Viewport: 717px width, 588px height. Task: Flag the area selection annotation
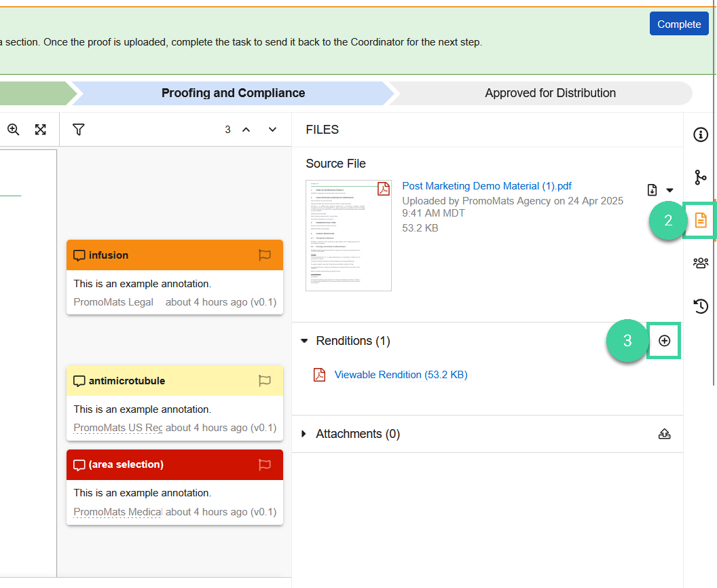pyautogui.click(x=265, y=464)
